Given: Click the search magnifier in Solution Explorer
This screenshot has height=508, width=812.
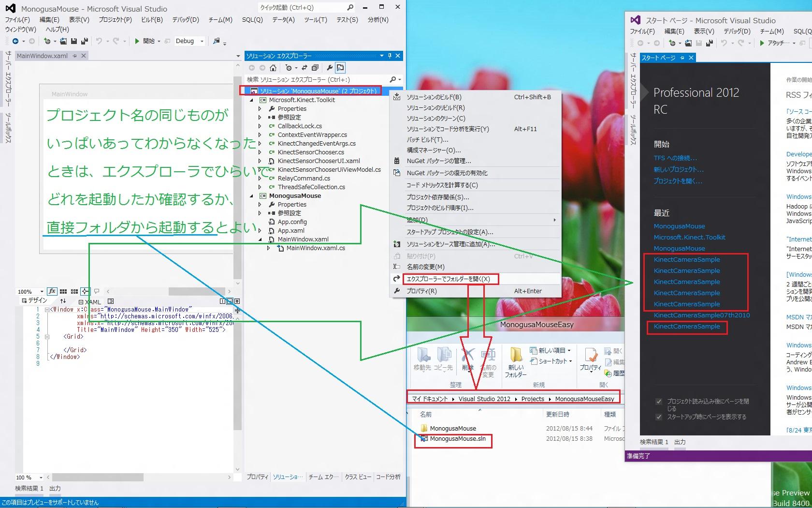Looking at the screenshot, I should tap(393, 79).
